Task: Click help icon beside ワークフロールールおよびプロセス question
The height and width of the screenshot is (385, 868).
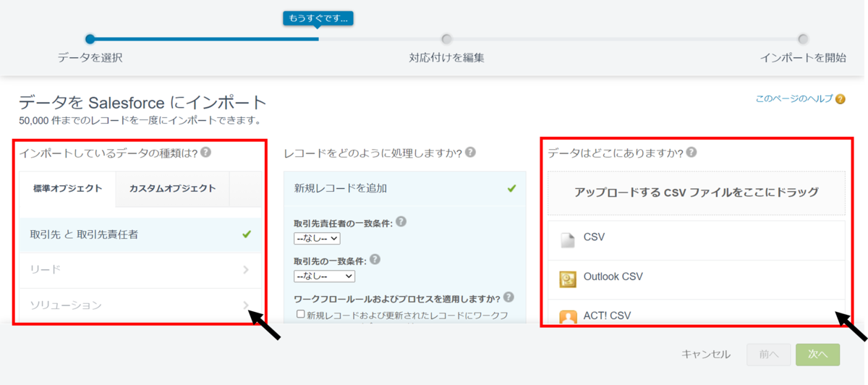Action: (x=509, y=297)
